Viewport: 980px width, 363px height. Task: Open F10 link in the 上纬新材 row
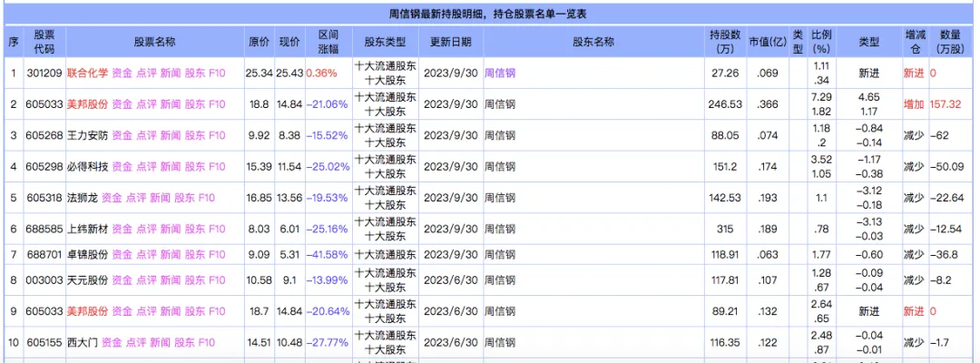(217, 230)
